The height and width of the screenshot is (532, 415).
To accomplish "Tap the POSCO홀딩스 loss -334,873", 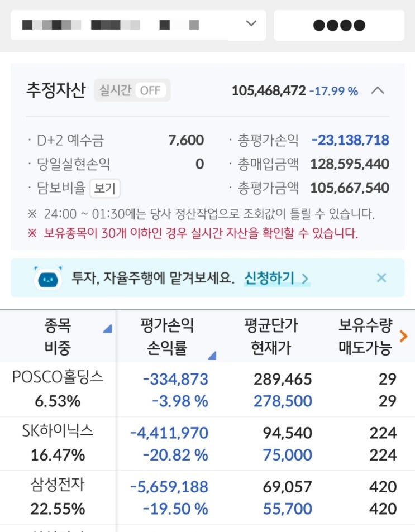I will (175, 379).
